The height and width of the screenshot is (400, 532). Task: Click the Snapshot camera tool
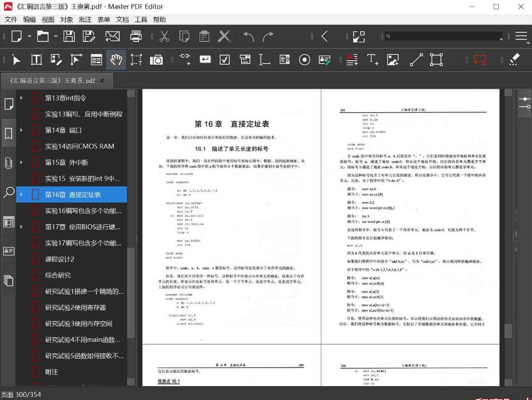[x=156, y=60]
